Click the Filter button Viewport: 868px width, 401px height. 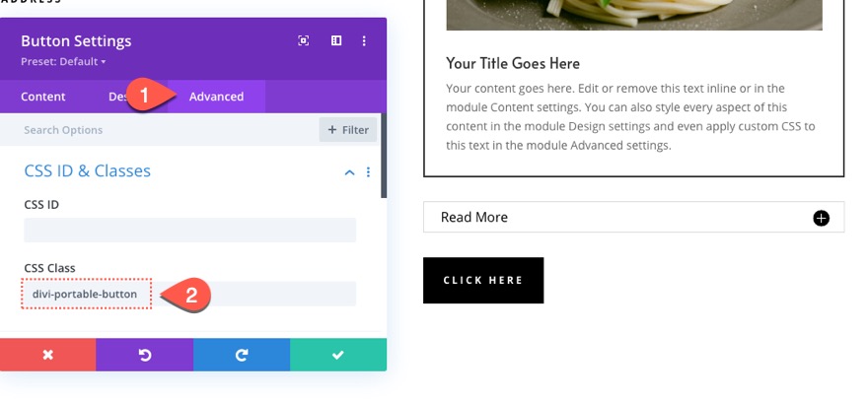point(347,130)
